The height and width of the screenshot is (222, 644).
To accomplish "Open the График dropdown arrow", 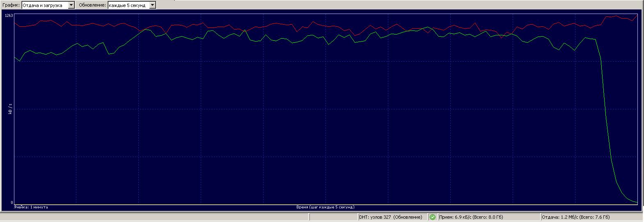I will click(x=71, y=5).
